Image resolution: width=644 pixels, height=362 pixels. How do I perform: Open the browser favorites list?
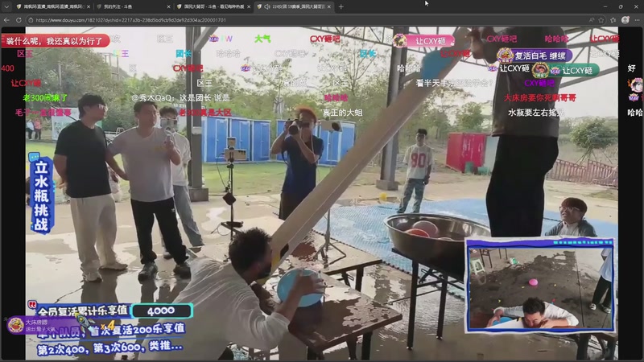click(x=613, y=19)
